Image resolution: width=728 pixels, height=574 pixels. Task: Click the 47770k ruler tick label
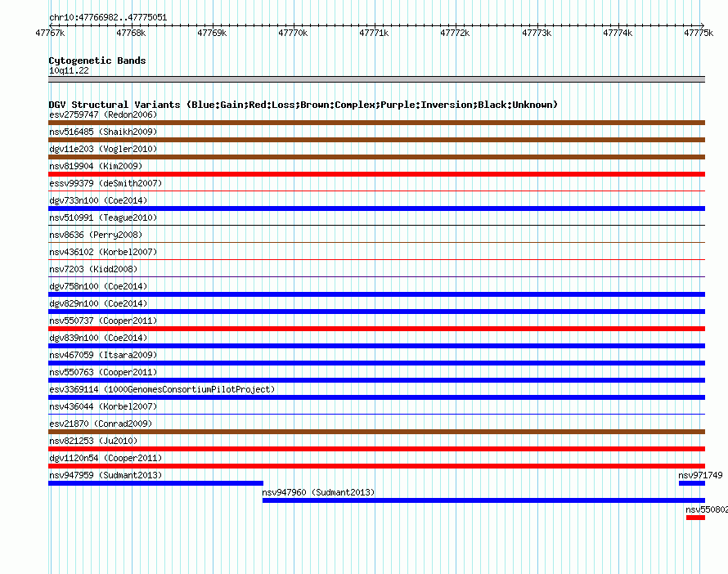point(293,33)
